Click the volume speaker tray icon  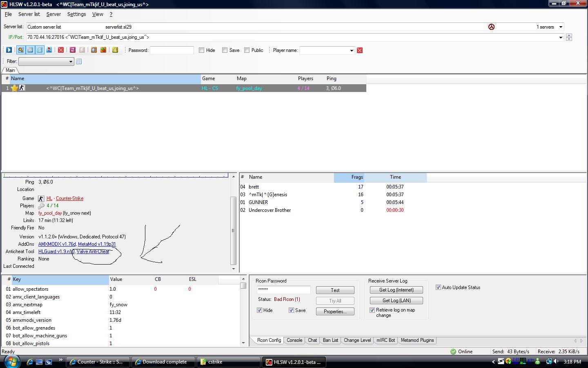[556, 361]
